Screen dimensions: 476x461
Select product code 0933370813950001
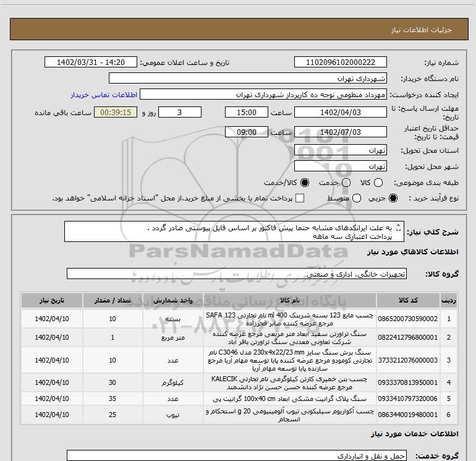pyautogui.click(x=408, y=382)
